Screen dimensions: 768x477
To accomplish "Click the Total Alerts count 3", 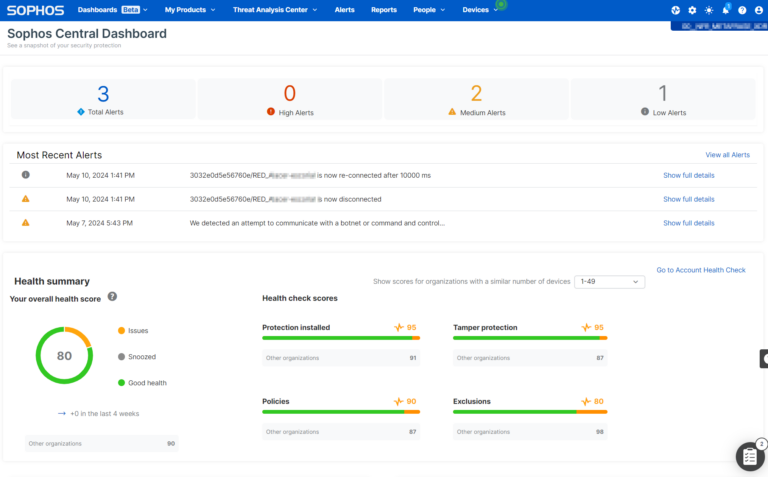I will pyautogui.click(x=103, y=94).
